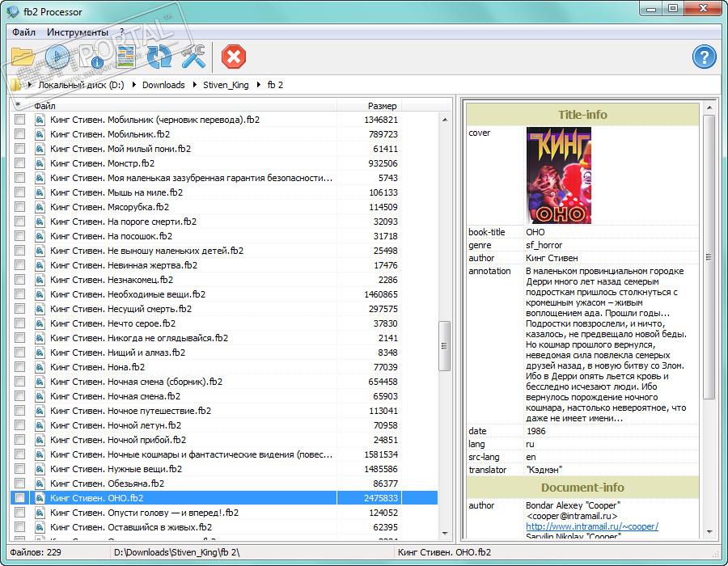Click the fb2 file icon for Мой милый пони.fb2
728x566 pixels.
pos(40,149)
